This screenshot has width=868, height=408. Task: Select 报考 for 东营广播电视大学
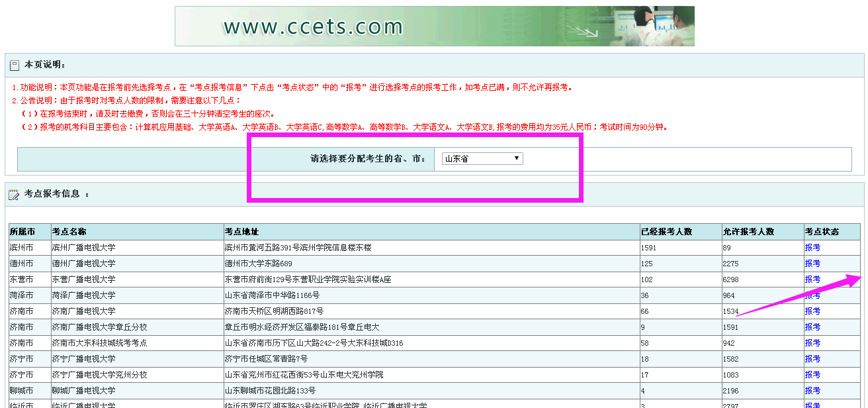(812, 280)
